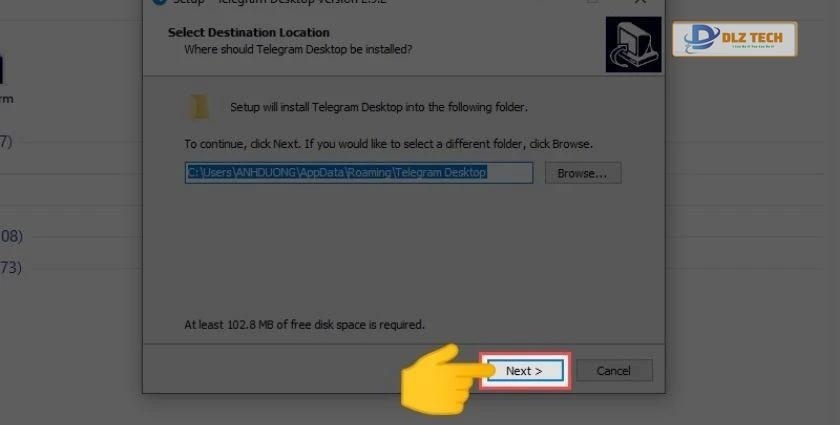Click the DLZ TECH logo

coord(734,39)
